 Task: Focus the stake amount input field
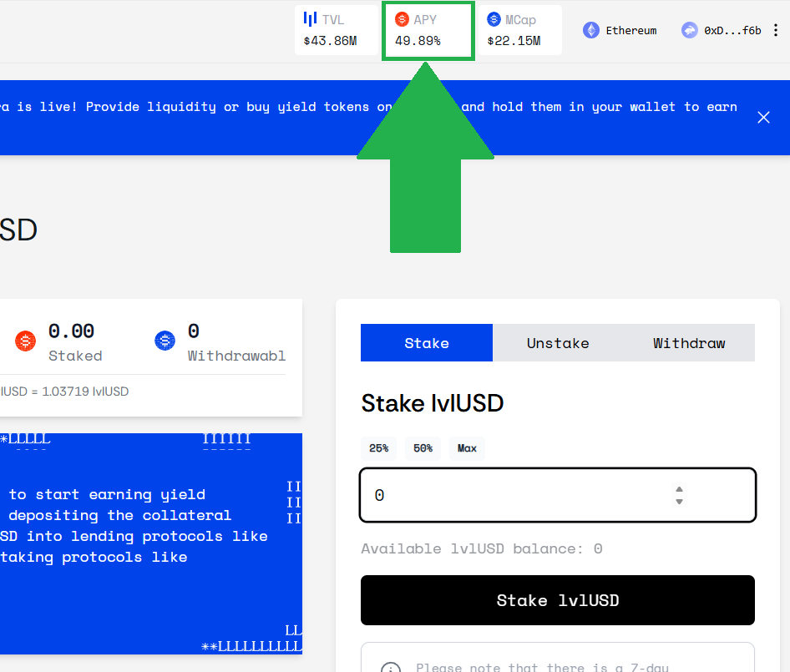pyautogui.click(x=558, y=495)
